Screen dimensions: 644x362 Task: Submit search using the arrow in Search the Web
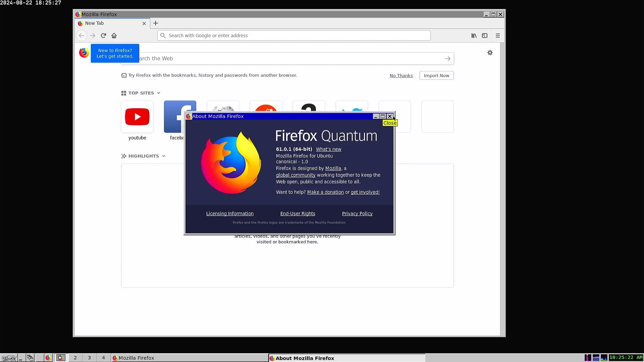(x=447, y=58)
